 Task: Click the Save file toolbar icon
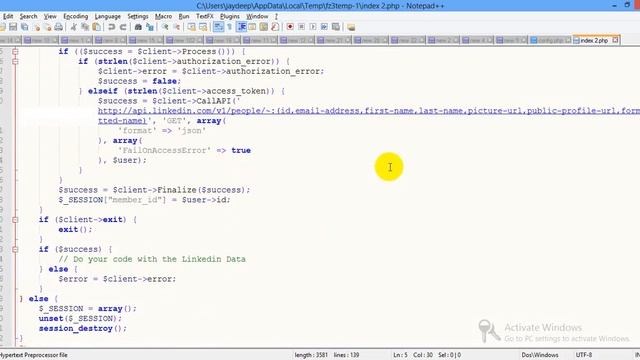coord(13,27)
